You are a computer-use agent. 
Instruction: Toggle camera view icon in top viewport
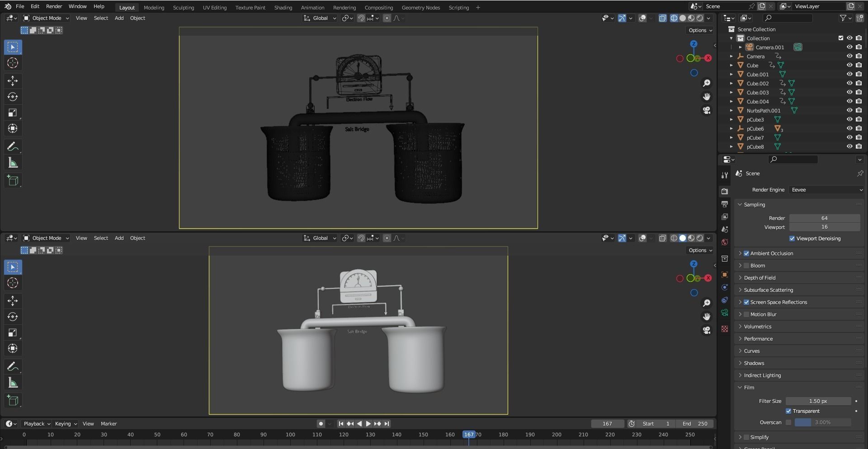(x=707, y=110)
